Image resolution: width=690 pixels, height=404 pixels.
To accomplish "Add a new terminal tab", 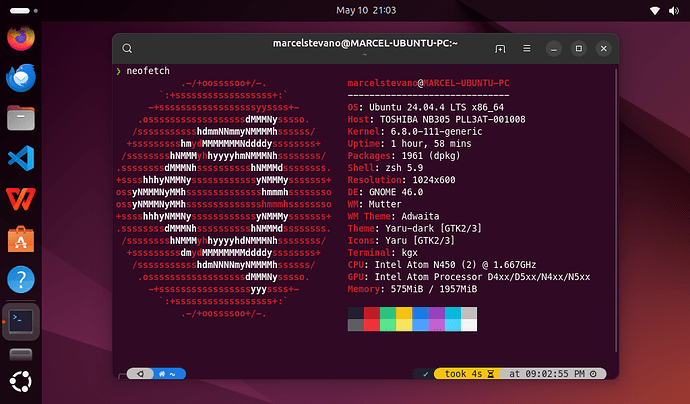I will (x=500, y=48).
